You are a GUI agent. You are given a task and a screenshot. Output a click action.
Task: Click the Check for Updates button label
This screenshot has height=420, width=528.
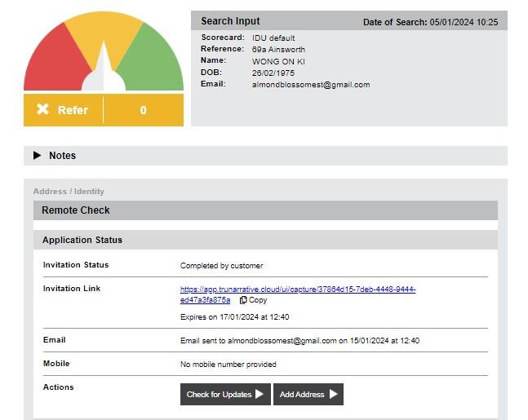[219, 395]
